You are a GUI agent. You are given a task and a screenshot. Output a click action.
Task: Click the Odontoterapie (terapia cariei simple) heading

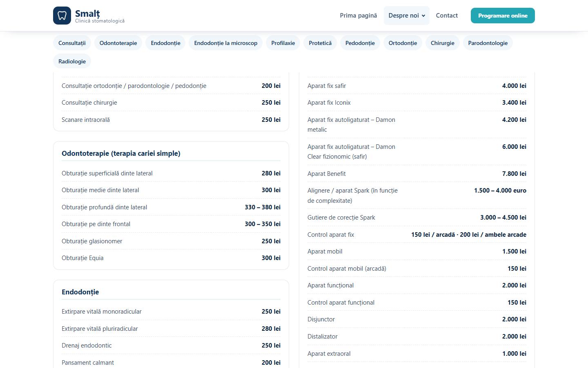[121, 153]
